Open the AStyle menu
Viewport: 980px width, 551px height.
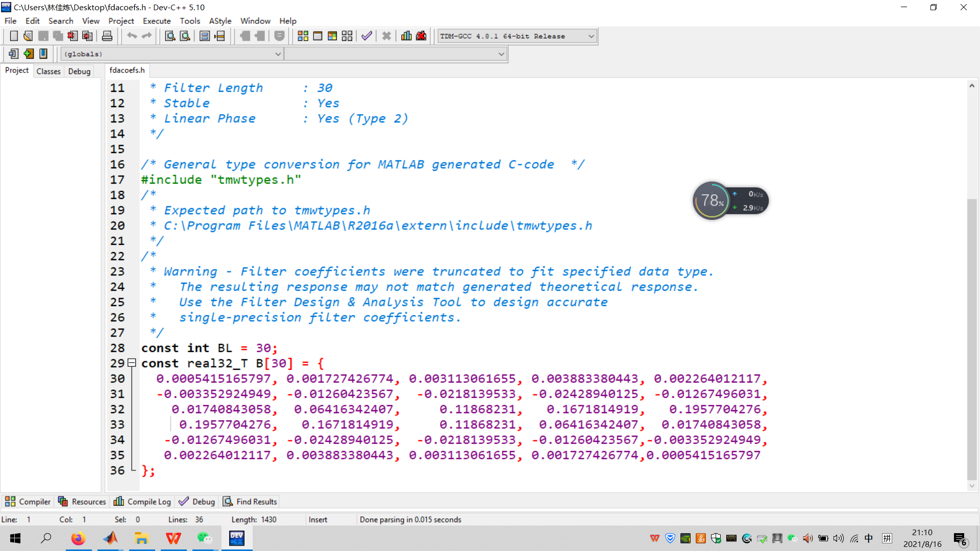(x=220, y=21)
